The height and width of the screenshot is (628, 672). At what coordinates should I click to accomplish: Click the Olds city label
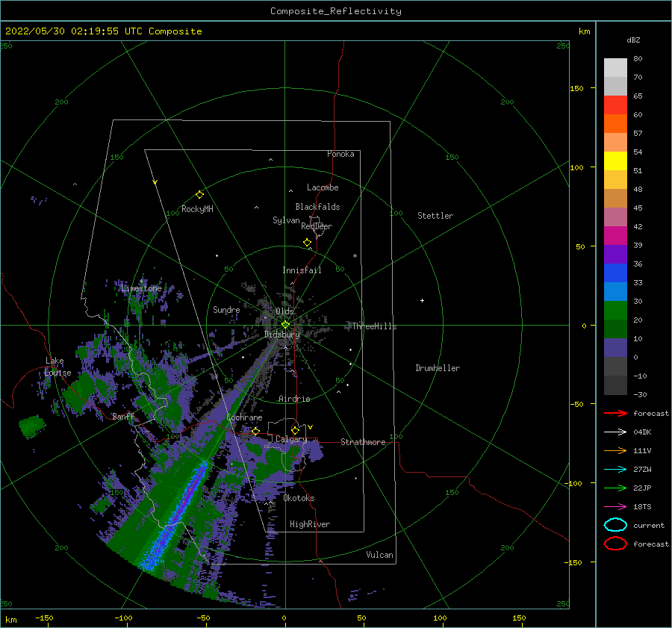click(284, 311)
